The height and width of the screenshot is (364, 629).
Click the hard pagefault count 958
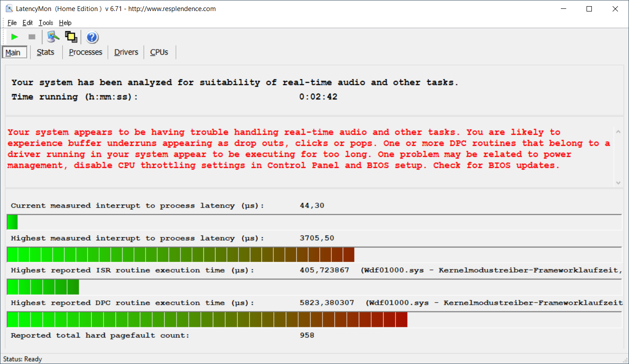point(307,335)
